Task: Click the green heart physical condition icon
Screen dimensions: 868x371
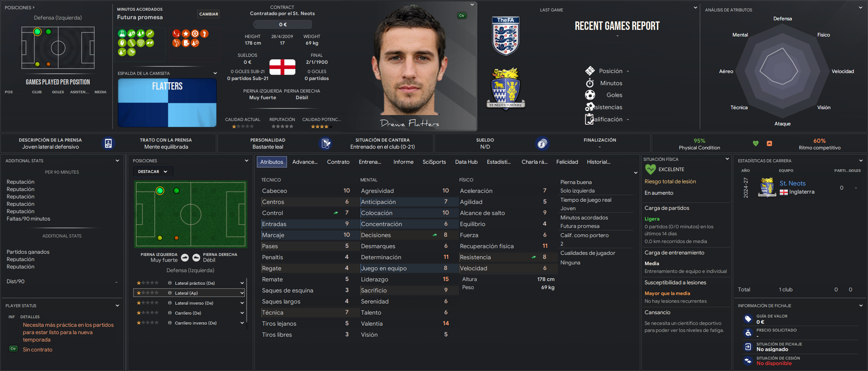Action: point(756,143)
